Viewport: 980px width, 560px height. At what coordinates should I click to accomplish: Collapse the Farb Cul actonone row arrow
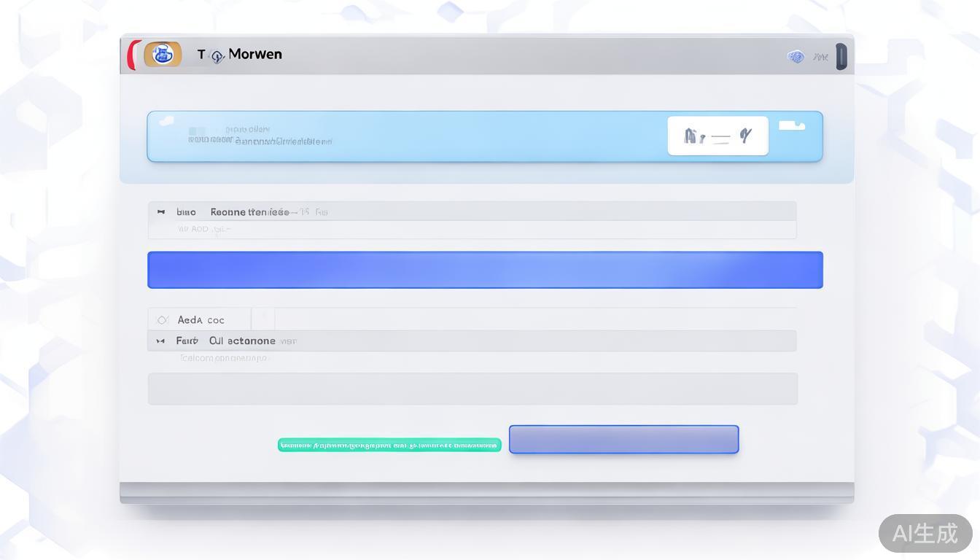coord(160,341)
